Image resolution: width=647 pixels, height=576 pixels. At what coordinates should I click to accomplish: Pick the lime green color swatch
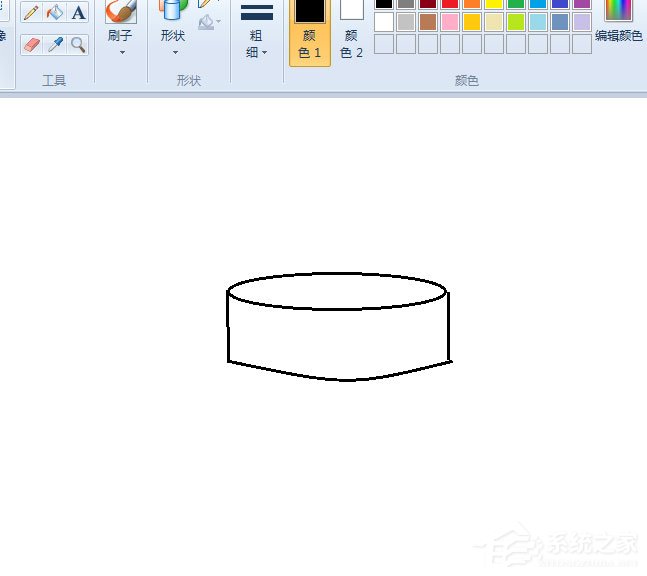516,22
